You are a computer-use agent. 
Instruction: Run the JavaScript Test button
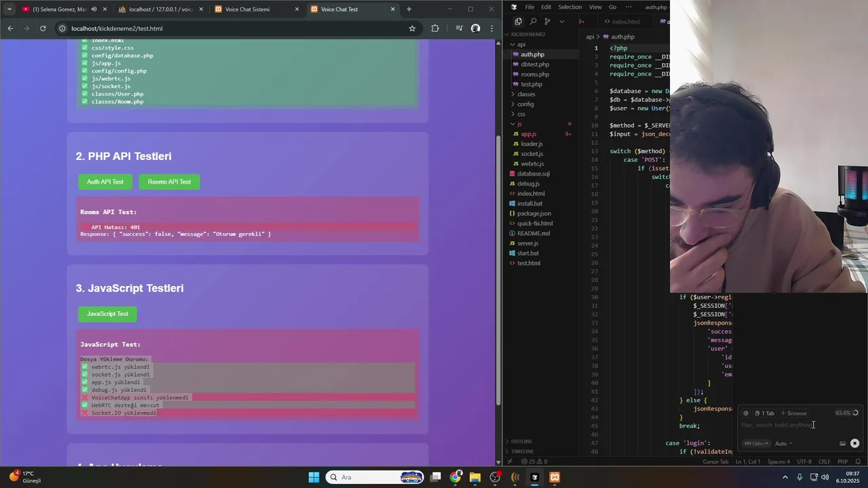107,314
